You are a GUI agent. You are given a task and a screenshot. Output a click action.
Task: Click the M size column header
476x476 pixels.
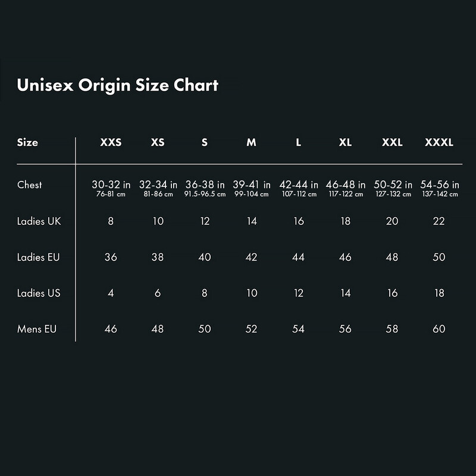point(252,143)
